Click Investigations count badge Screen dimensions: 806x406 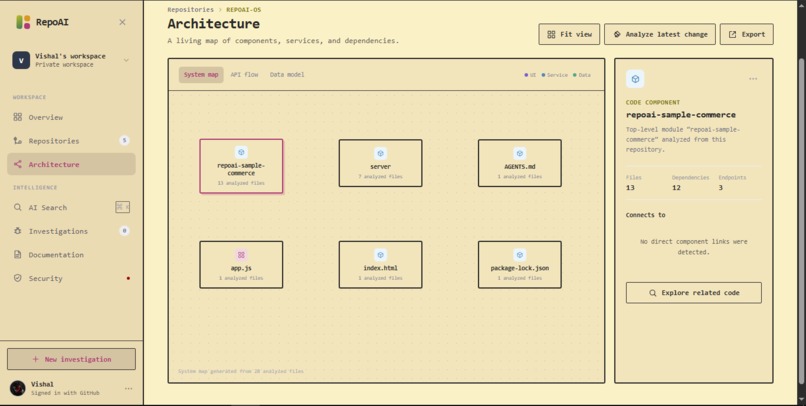(x=124, y=231)
